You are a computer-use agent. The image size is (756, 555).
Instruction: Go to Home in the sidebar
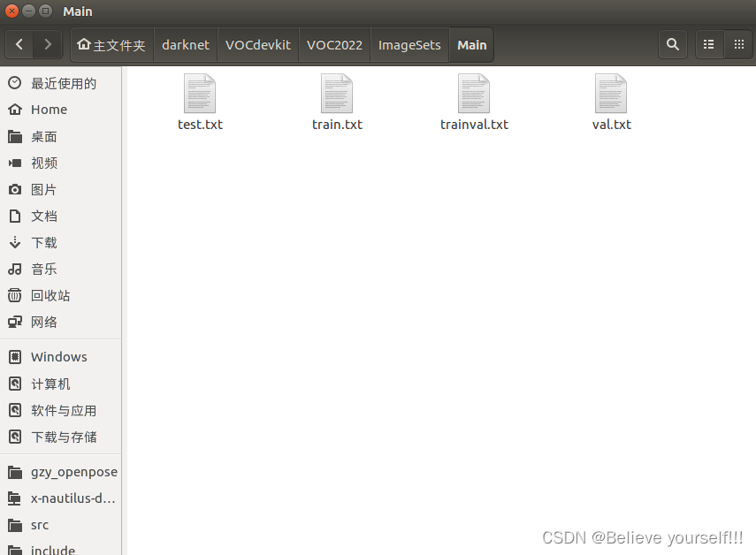(x=61, y=110)
